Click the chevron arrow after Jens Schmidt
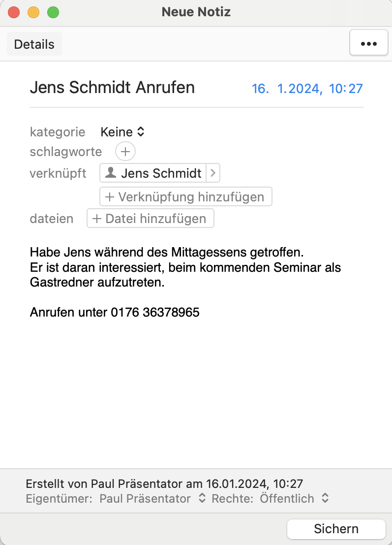 tap(212, 173)
